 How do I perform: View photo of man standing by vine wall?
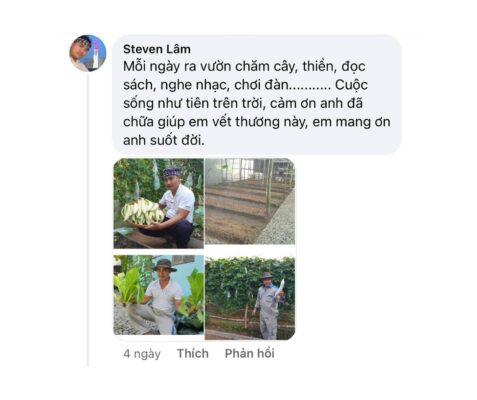click(x=250, y=298)
